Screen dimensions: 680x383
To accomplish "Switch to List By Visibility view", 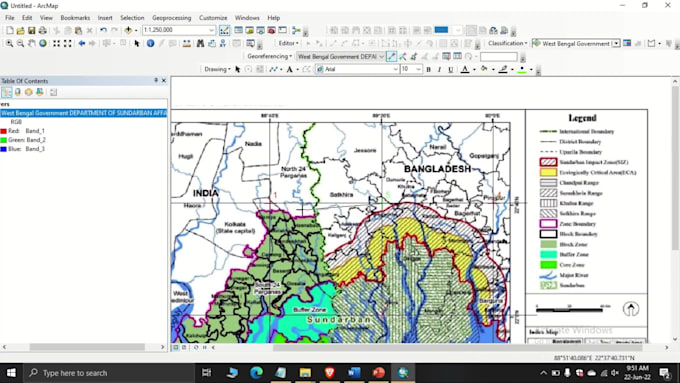I will click(x=29, y=92).
